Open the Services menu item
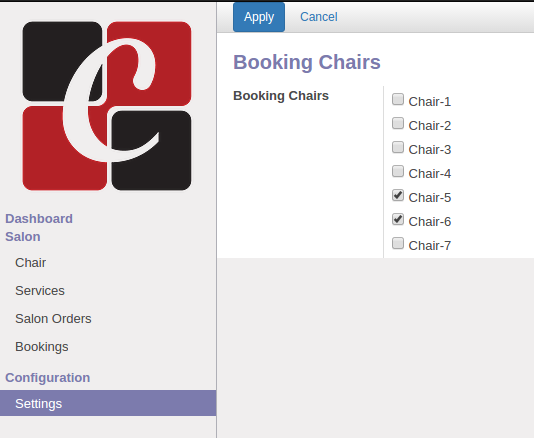 click(x=40, y=291)
